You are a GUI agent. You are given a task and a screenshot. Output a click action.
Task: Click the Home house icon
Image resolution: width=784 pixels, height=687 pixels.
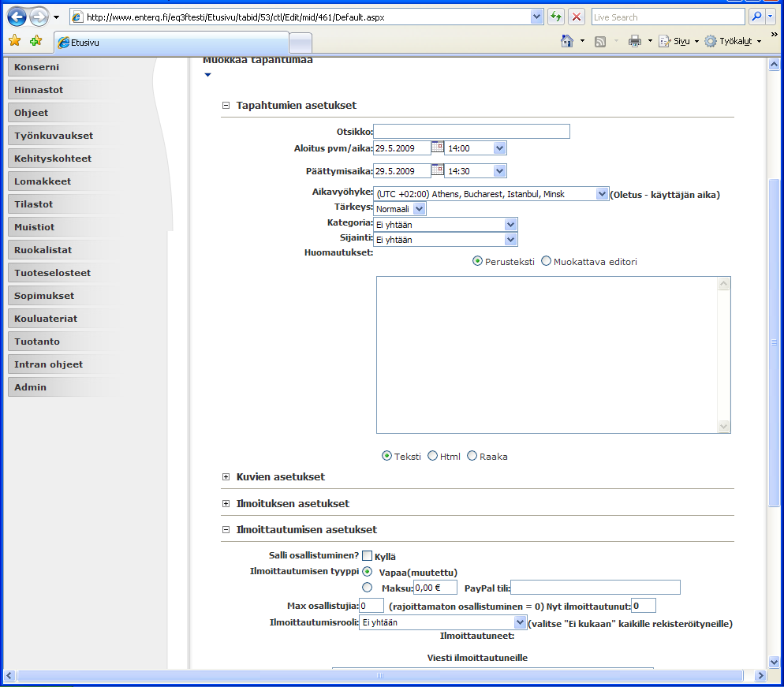pyautogui.click(x=567, y=41)
